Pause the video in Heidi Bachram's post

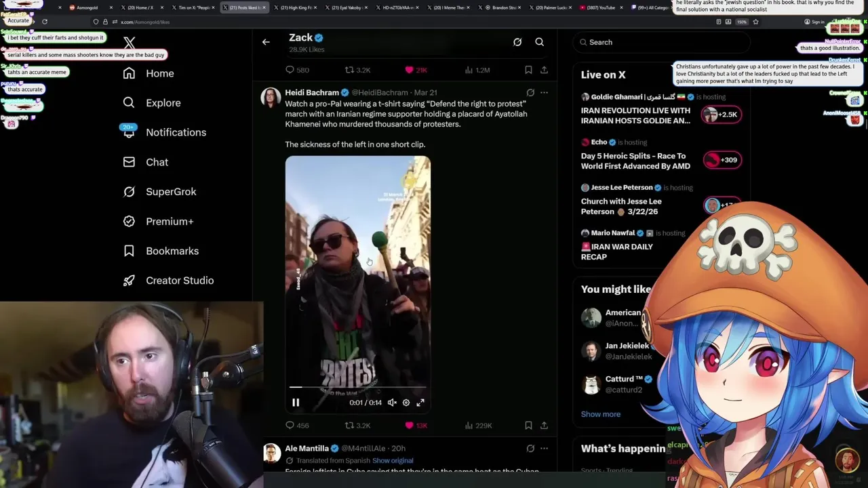(296, 403)
